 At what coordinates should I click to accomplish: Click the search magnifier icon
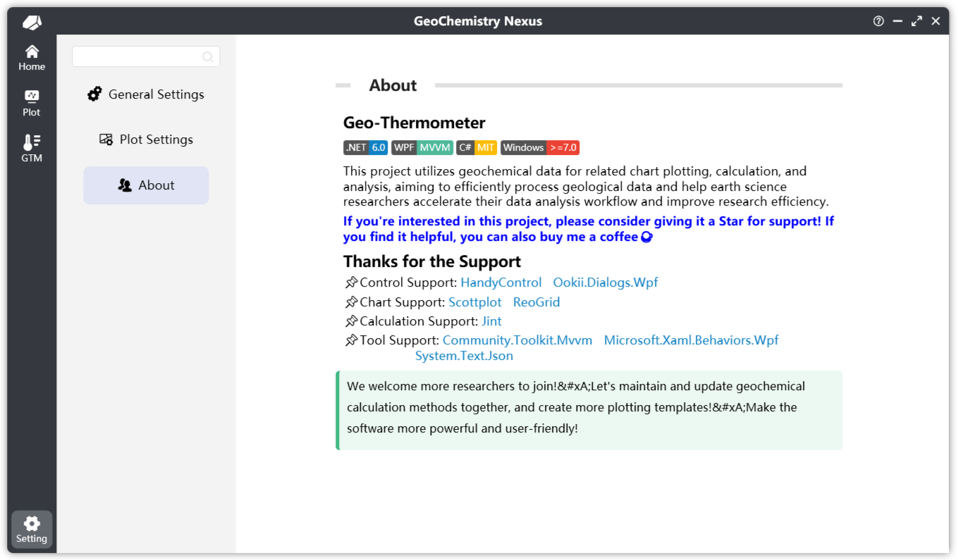click(208, 57)
